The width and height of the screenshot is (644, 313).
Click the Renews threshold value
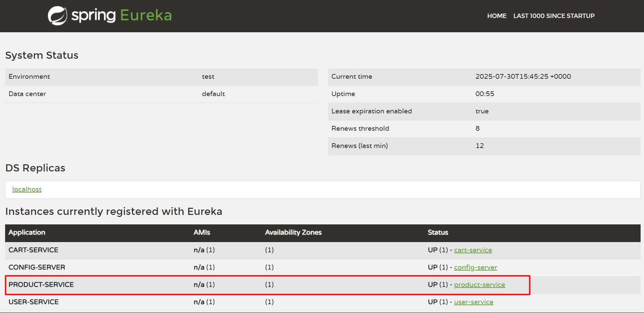pos(477,128)
